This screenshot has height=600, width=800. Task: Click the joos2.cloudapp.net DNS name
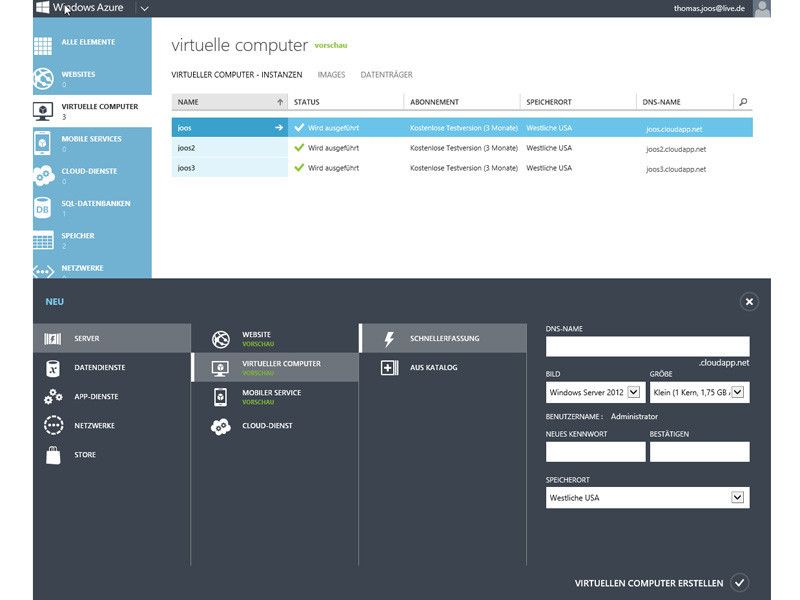(x=676, y=149)
